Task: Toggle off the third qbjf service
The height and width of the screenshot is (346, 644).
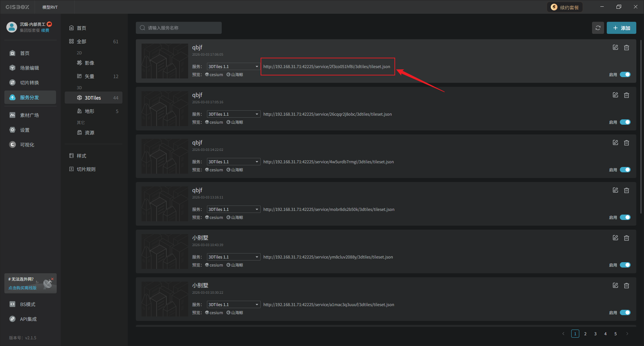Action: tap(625, 170)
